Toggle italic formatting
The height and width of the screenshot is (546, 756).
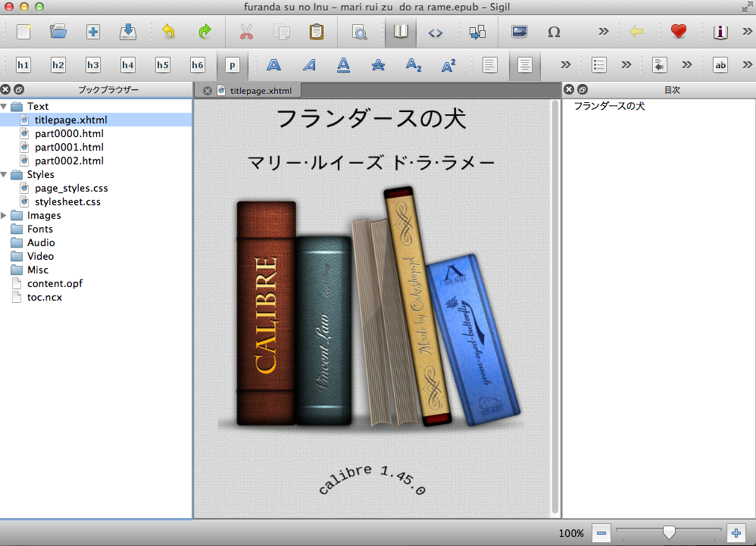(x=309, y=65)
